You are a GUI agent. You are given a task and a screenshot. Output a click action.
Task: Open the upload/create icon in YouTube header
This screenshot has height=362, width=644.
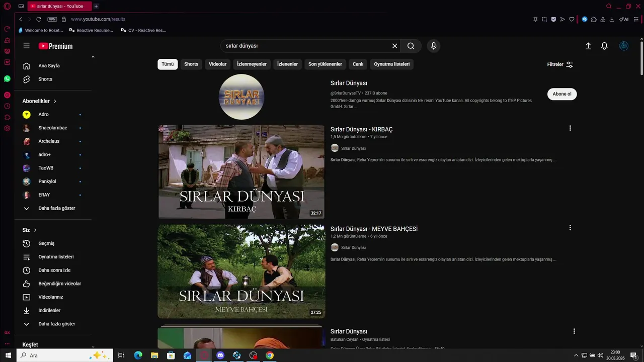point(588,46)
